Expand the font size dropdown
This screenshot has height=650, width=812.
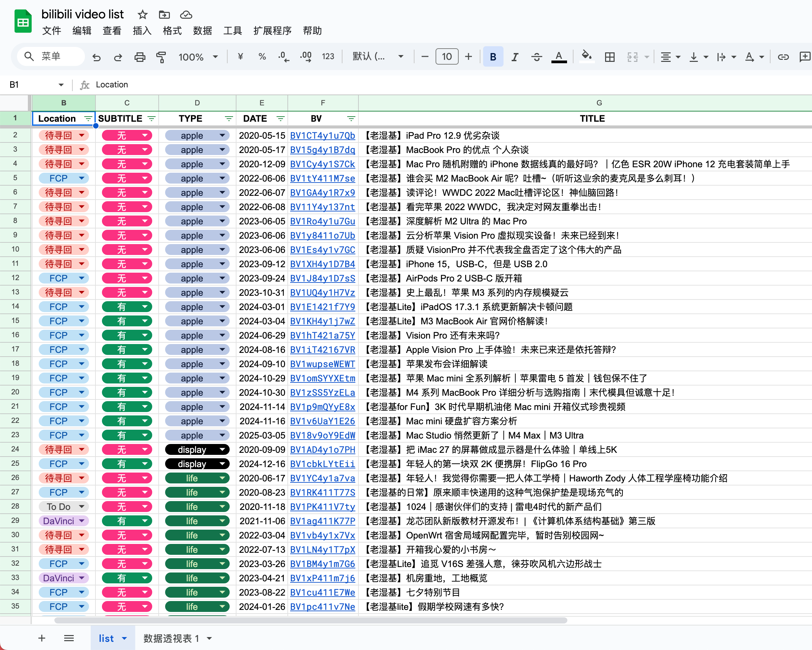tap(447, 56)
